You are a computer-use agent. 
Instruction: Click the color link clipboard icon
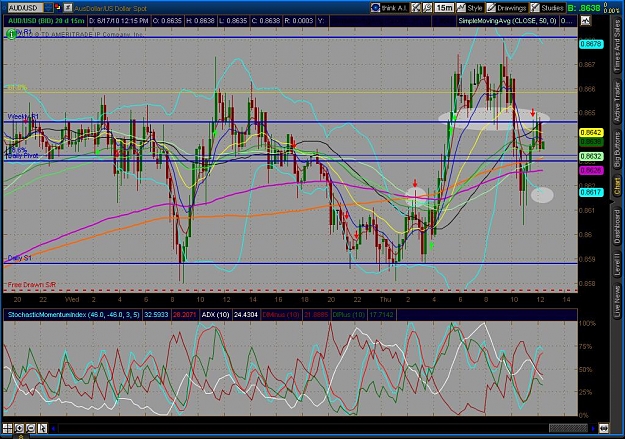(x=58, y=8)
